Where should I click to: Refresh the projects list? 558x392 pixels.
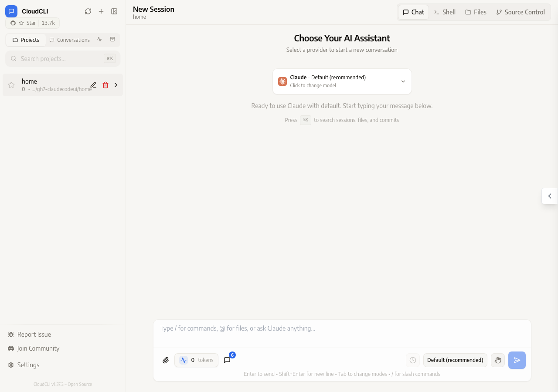point(88,11)
